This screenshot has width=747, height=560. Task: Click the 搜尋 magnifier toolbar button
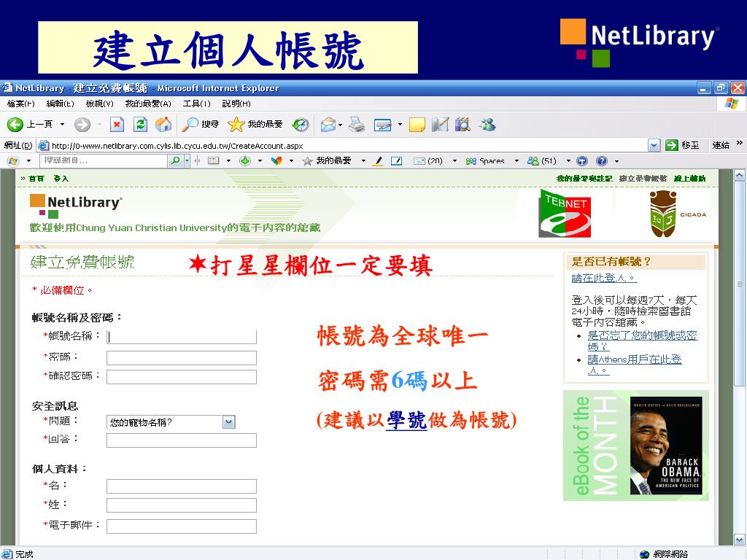[201, 125]
